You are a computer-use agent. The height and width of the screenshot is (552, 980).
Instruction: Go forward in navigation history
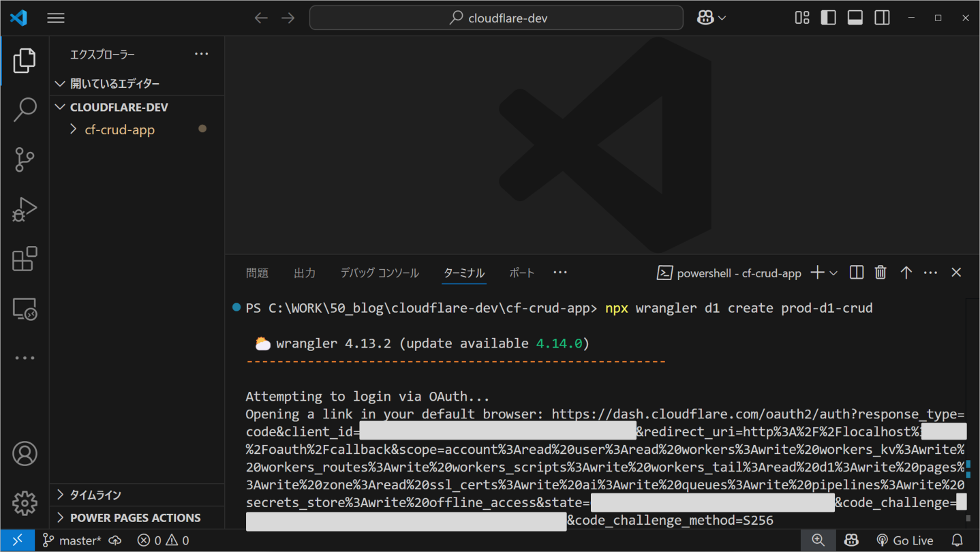click(288, 18)
